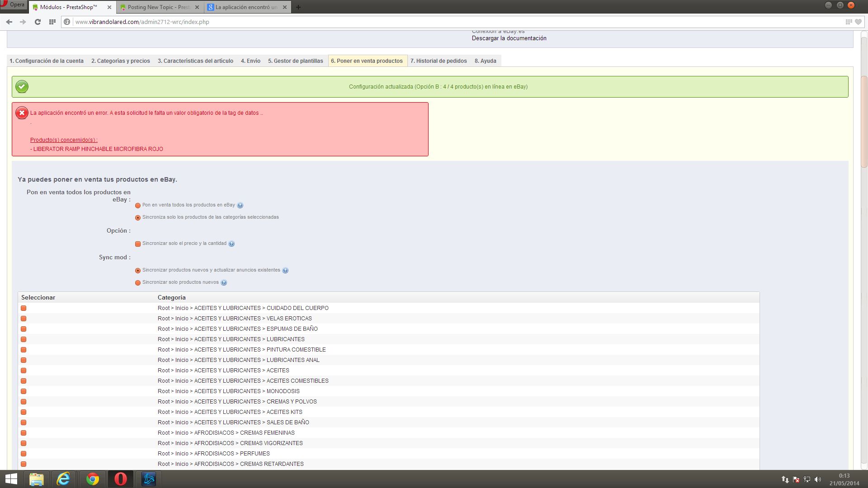Click help icon next to 'Sincronizar solo el precio'
Image resolution: width=868 pixels, height=488 pixels.
tap(231, 244)
